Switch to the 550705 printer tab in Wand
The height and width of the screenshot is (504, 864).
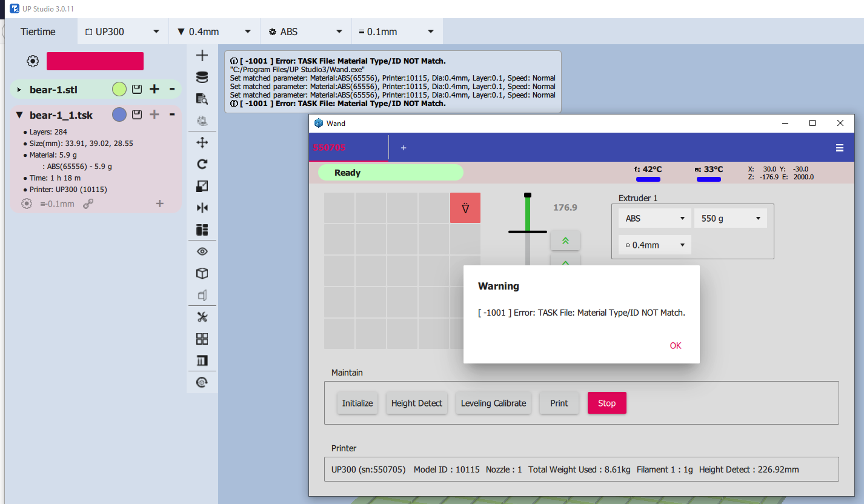tap(348, 148)
